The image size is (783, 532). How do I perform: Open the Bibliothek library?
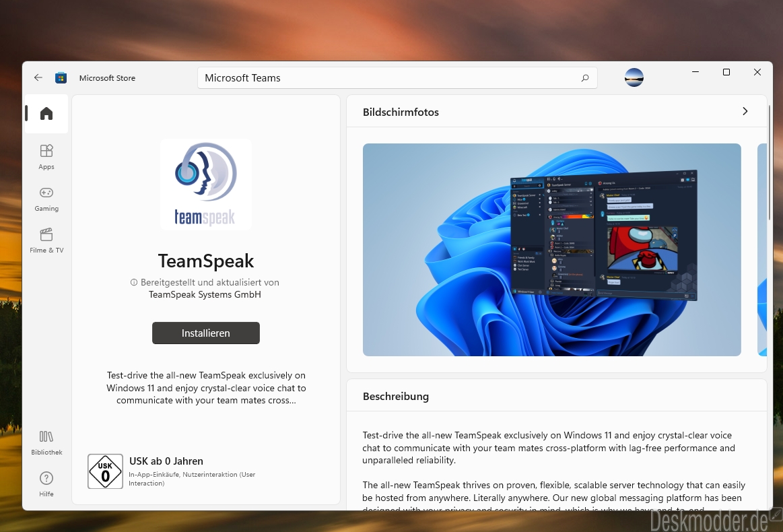(x=46, y=442)
